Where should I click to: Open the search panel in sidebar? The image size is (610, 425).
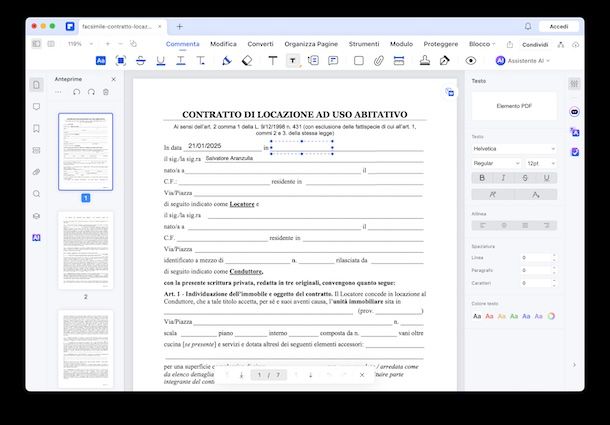point(37,194)
